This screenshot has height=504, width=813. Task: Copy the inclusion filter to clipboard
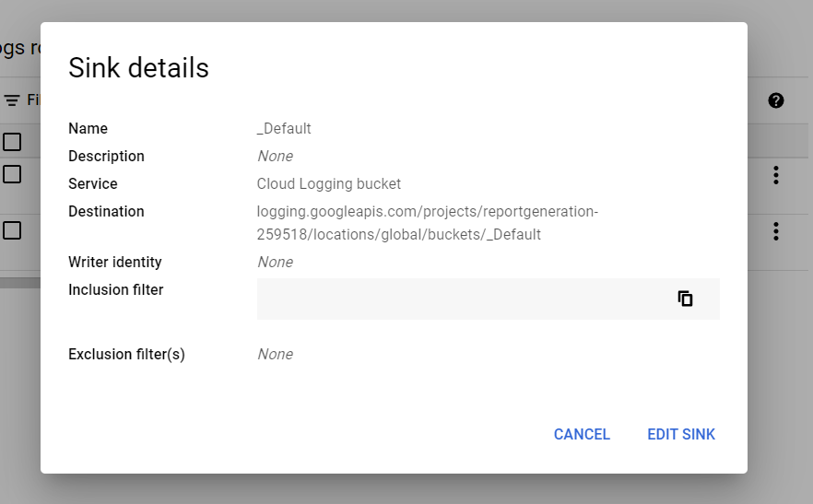pyautogui.click(x=685, y=299)
